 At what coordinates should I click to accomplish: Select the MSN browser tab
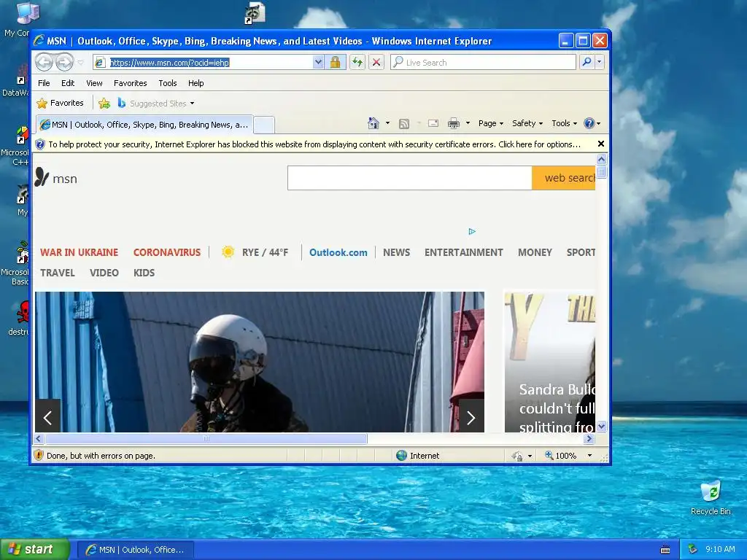144,125
